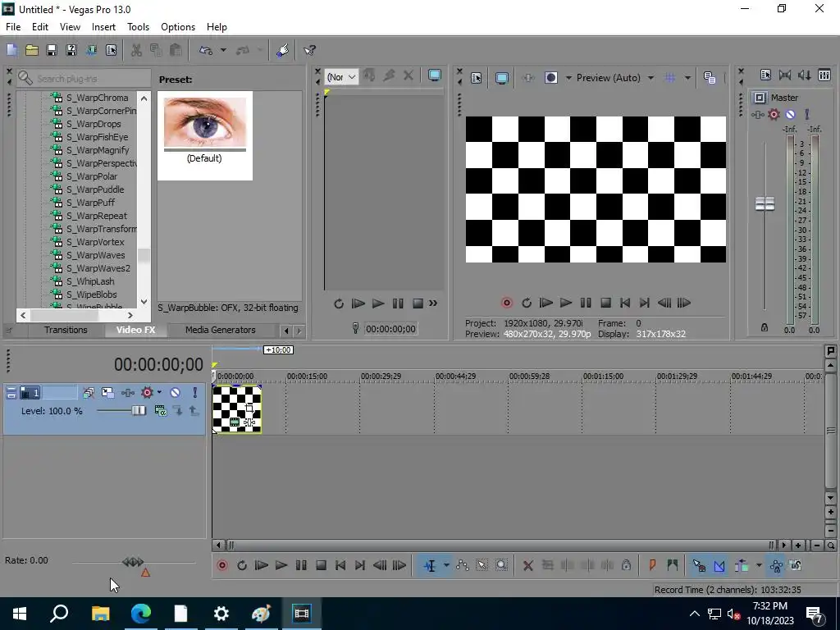The image size is (840, 630).
Task: Click the trimmer timecode field
Action: click(x=390, y=329)
